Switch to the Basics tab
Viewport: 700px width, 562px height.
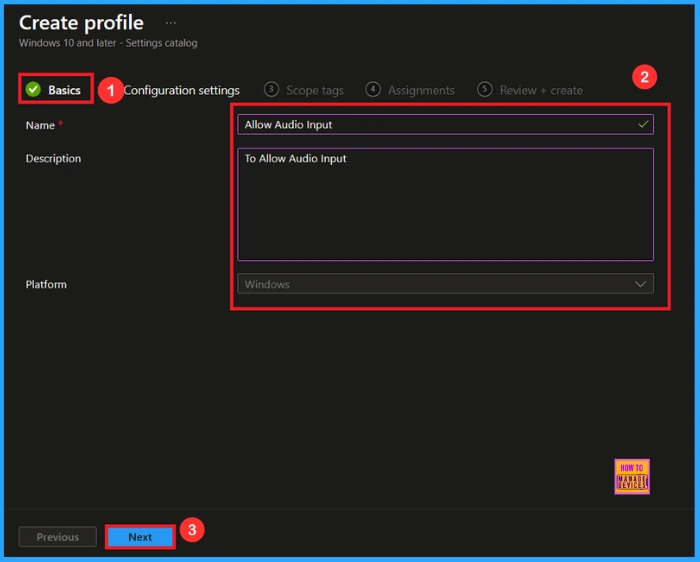pos(64,90)
